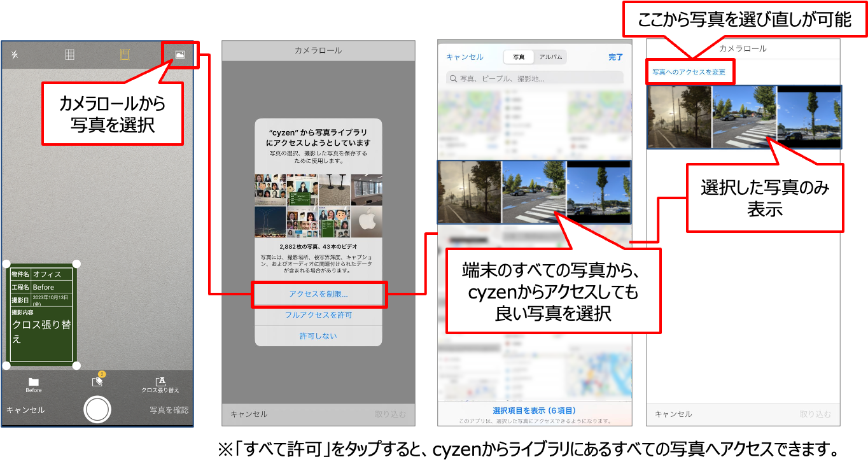This screenshot has height=471, width=868.
Task: Tap キャンセル under the grey permission-dialog screen
Action: tap(249, 414)
